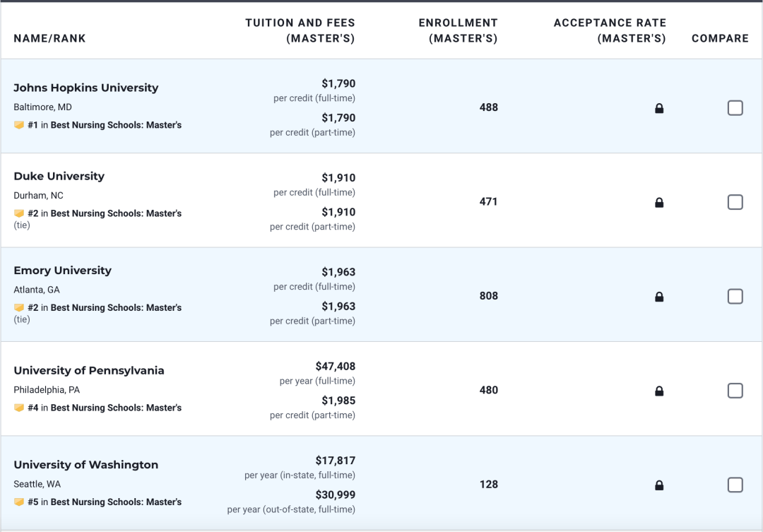Tick the compare checkbox for Duke University
The height and width of the screenshot is (532, 763).
735,202
